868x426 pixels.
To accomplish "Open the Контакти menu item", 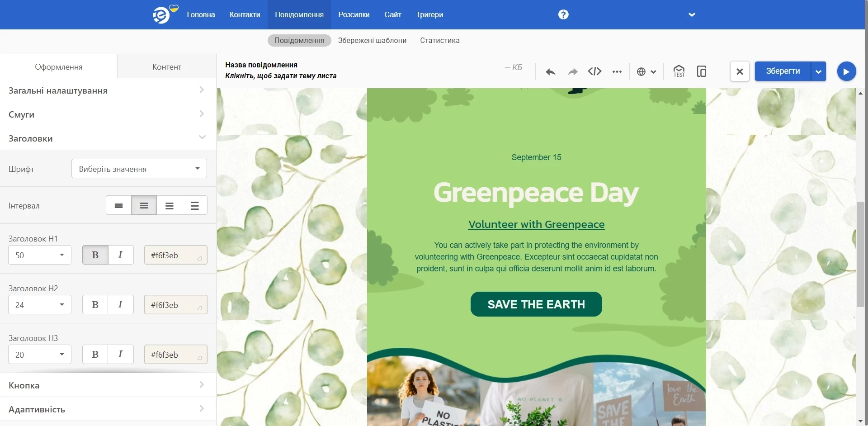I will [245, 14].
